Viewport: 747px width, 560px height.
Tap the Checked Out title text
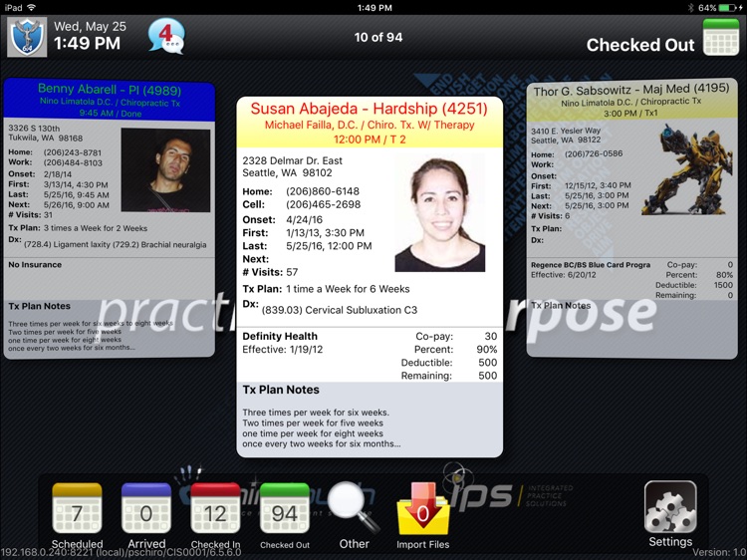[x=640, y=45]
